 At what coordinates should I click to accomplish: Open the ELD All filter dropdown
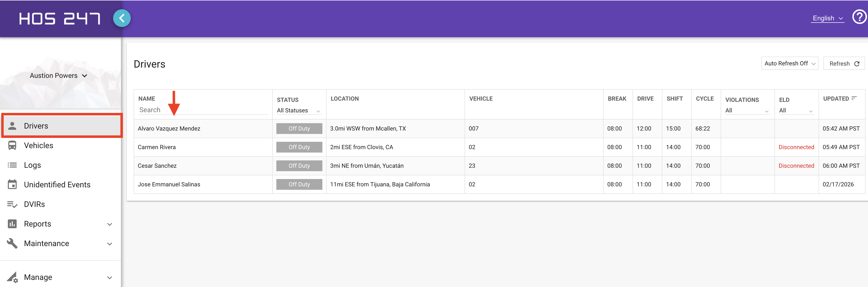(x=796, y=111)
